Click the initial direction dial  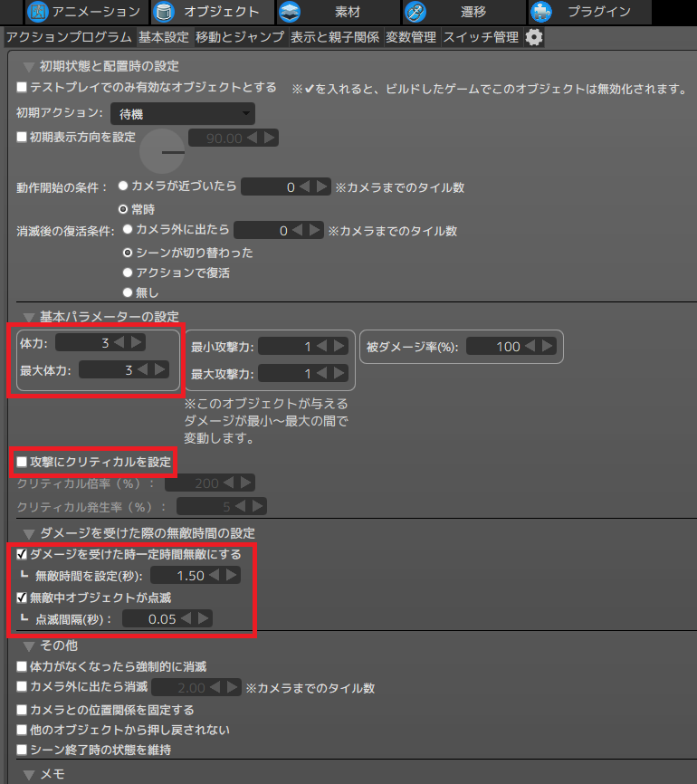(162, 151)
